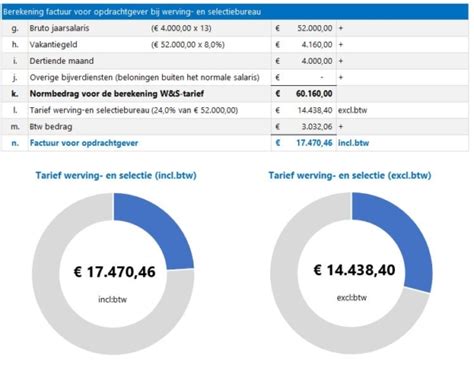This screenshot has width=474, height=368.
Task: Click the 'Dertiende maand' label
Action: coord(62,61)
